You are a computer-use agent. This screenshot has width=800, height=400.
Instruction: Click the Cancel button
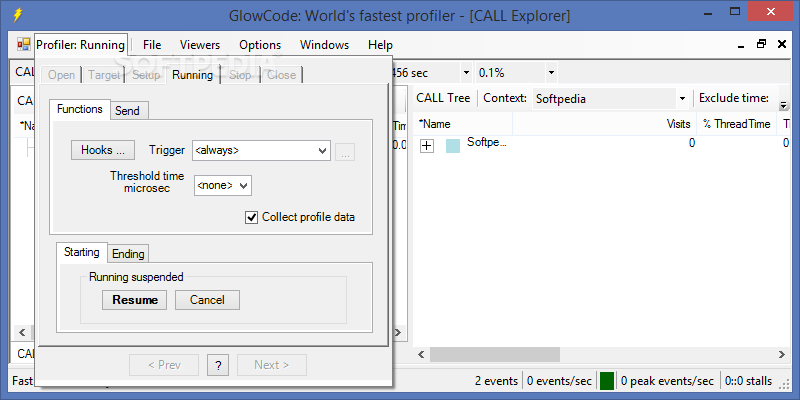tap(207, 300)
